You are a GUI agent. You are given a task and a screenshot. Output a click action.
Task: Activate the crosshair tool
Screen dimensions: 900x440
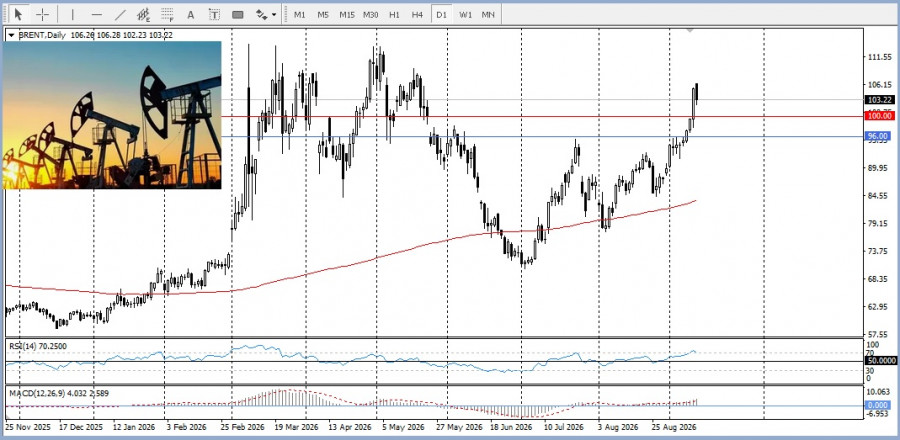[42, 14]
